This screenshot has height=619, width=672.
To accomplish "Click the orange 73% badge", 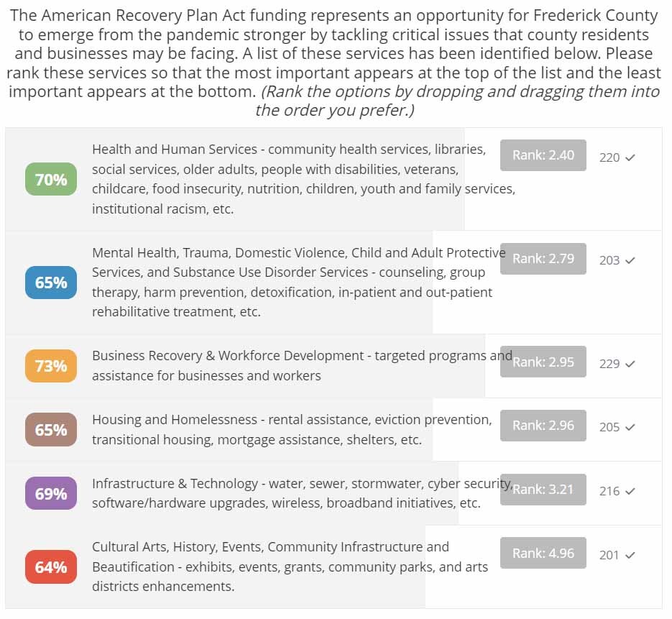I will point(51,366).
